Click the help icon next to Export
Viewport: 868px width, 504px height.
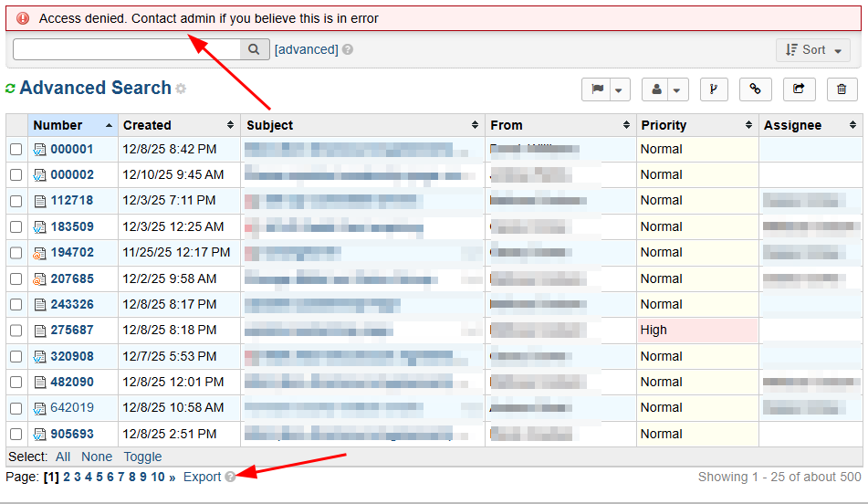pos(230,477)
